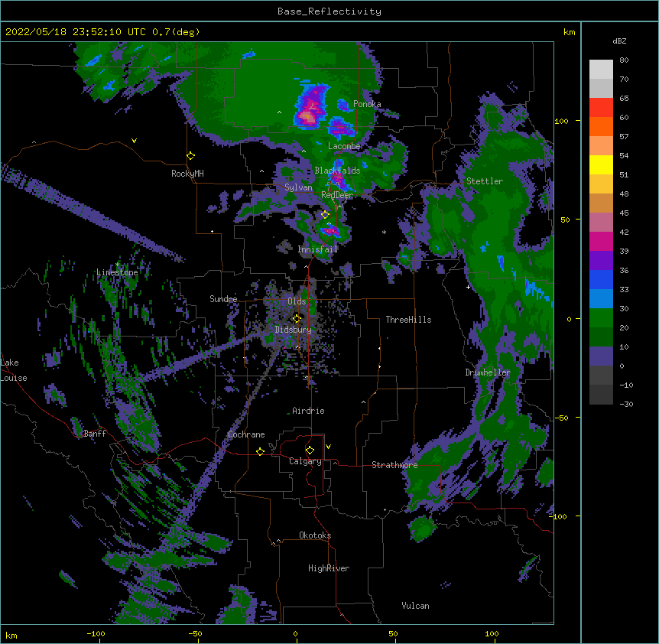Select the yellow diamond marker above the Calgary label

[x=310, y=450]
